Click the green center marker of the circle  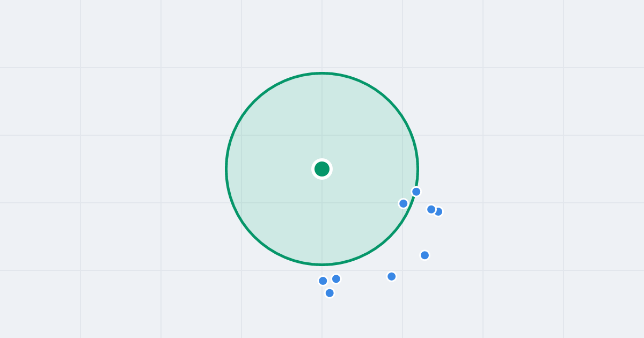(322, 169)
